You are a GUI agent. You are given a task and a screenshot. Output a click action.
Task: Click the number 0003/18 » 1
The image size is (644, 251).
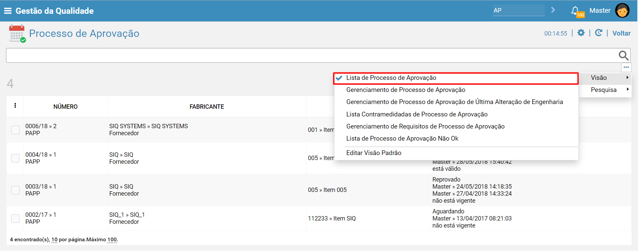(x=41, y=187)
